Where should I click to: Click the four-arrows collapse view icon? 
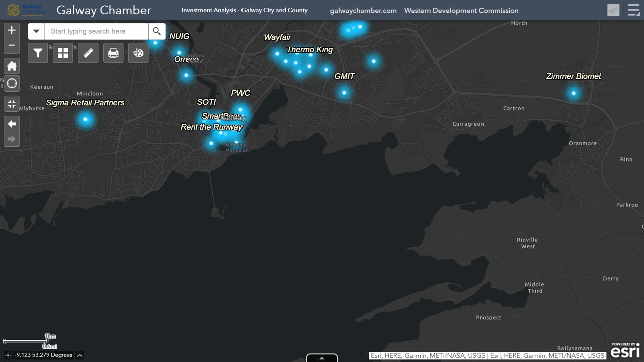click(x=12, y=104)
